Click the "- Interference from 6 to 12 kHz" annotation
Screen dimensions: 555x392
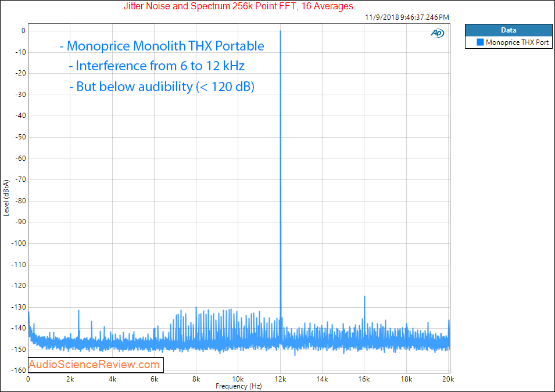(x=157, y=66)
